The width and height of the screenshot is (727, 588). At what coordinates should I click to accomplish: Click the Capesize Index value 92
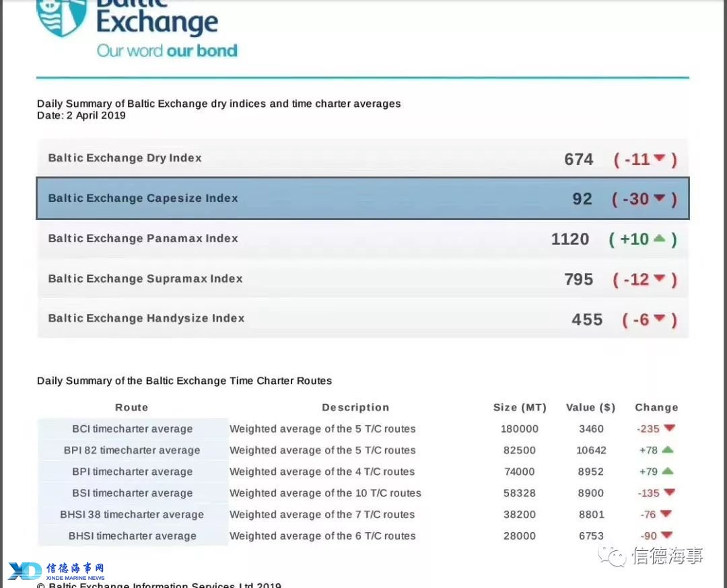click(582, 199)
